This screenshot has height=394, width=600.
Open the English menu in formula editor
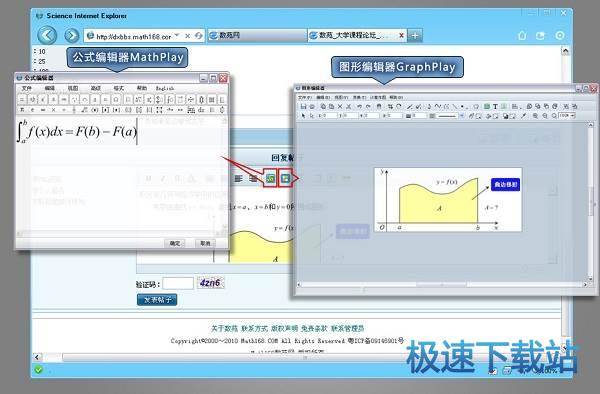[165, 88]
